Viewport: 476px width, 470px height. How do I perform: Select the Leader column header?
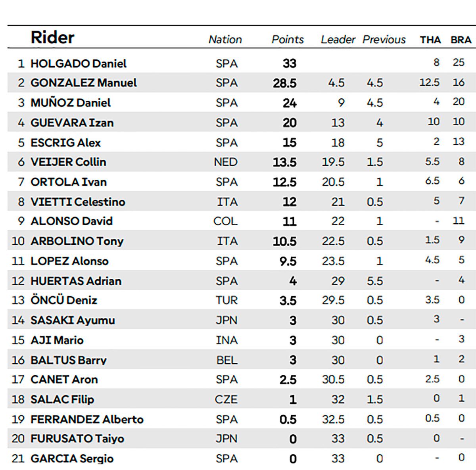(x=338, y=40)
